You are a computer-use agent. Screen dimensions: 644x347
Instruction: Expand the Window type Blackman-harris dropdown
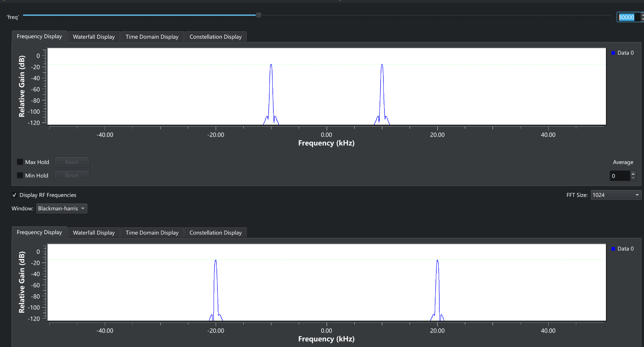tap(62, 209)
